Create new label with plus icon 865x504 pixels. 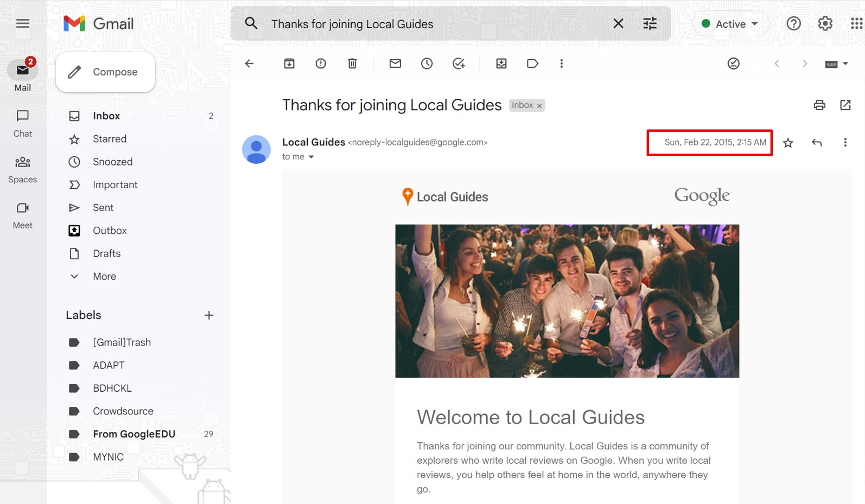[209, 315]
